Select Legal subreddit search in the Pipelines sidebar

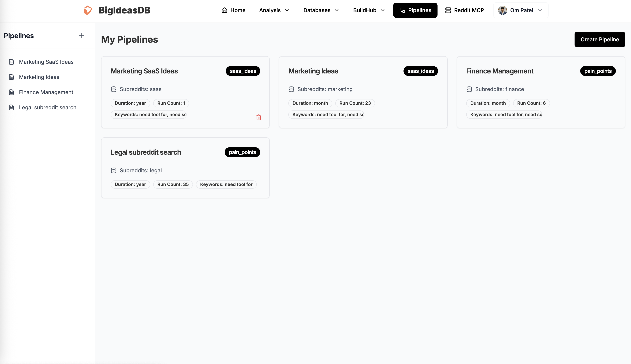(x=48, y=107)
